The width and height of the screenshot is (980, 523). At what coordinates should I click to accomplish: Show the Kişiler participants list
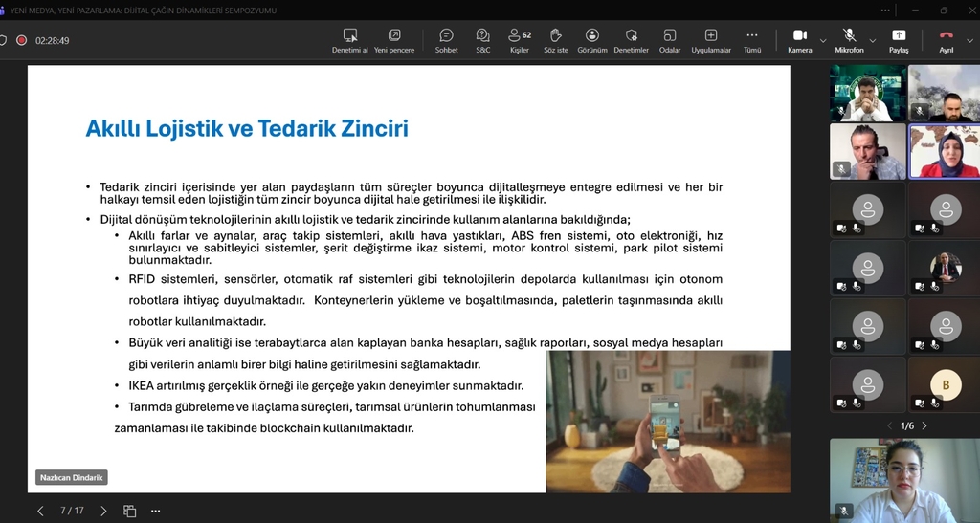[x=520, y=40]
